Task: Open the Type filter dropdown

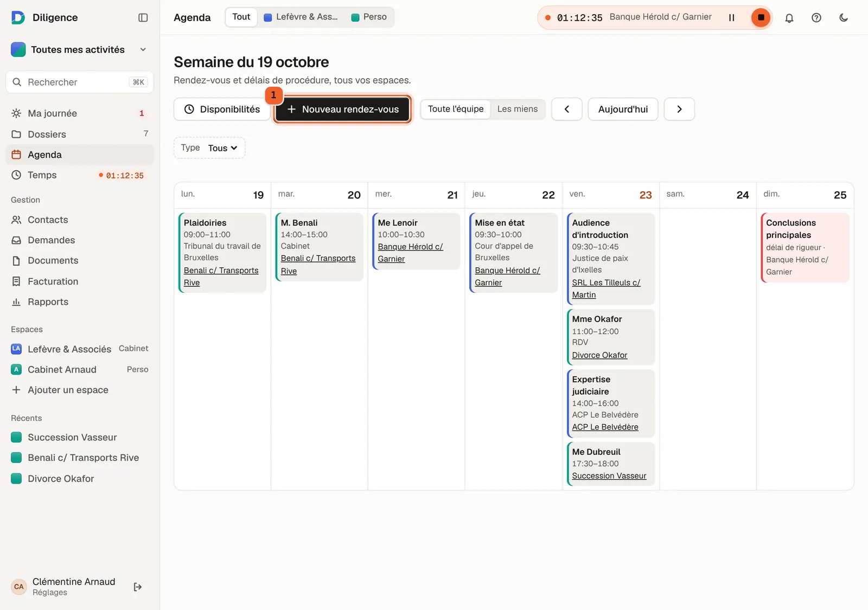Action: [209, 148]
